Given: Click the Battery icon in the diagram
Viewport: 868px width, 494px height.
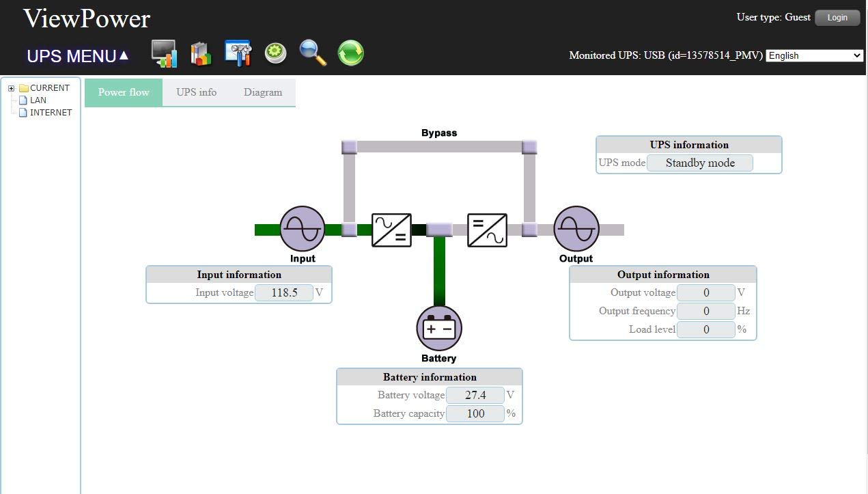Looking at the screenshot, I should [x=439, y=328].
